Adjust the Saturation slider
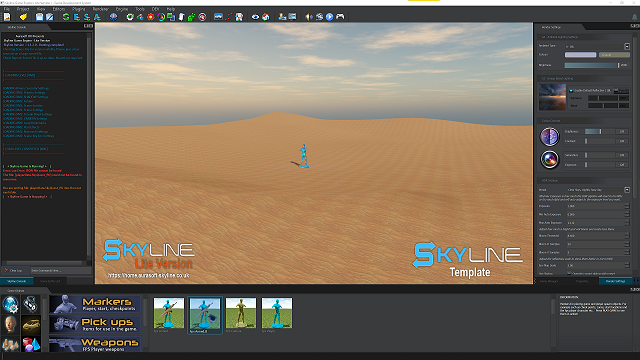Image resolution: width=640 pixels, height=360 pixels. pyautogui.click(x=600, y=155)
